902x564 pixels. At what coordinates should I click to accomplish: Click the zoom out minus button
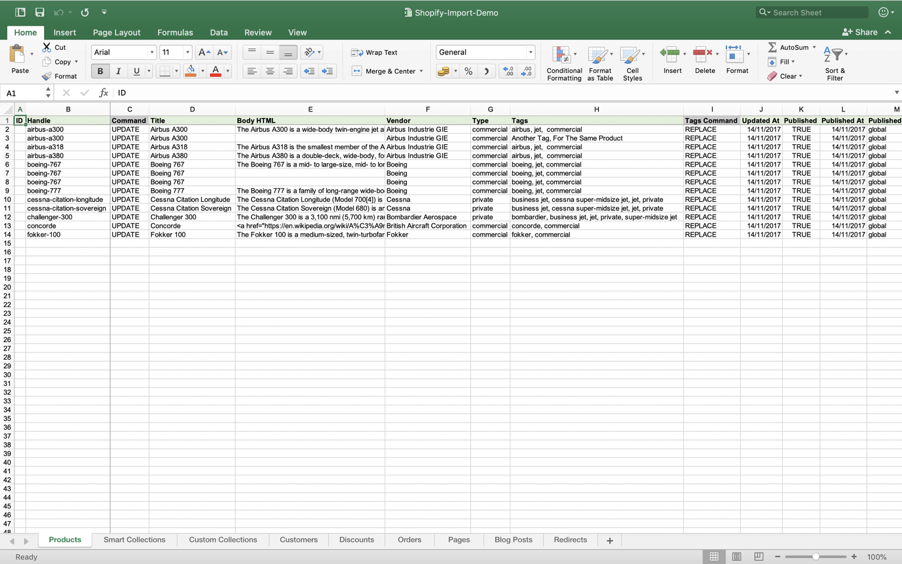click(777, 557)
